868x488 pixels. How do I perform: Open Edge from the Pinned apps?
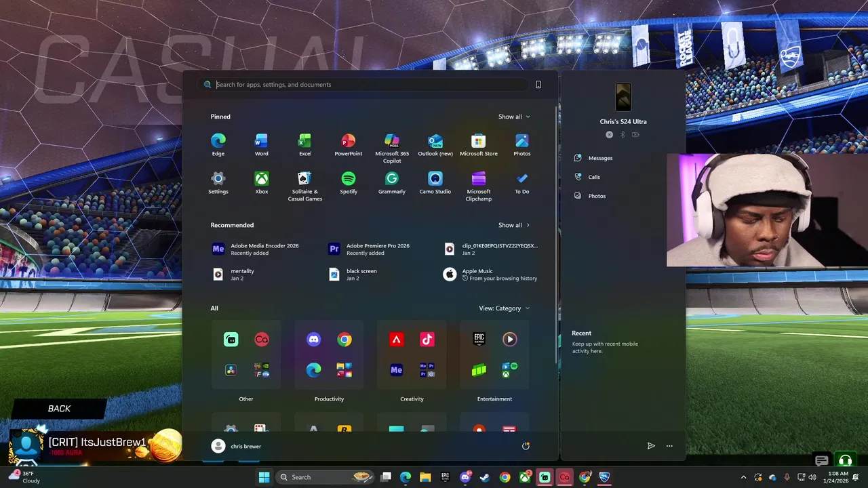218,144
